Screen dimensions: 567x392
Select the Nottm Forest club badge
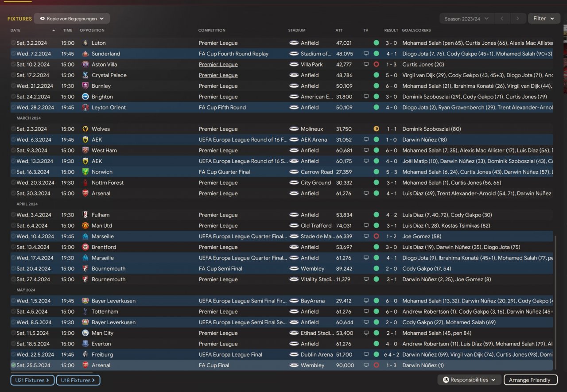click(85, 182)
